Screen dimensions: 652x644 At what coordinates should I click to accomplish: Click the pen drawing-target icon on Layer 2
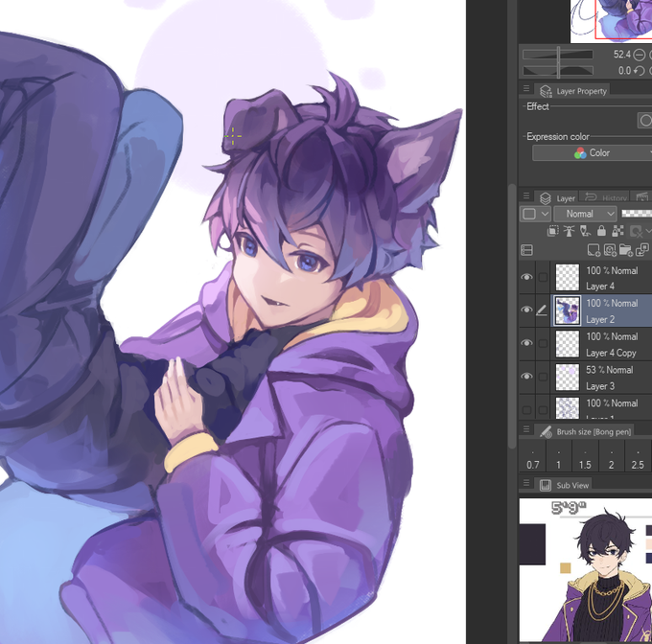coord(542,310)
